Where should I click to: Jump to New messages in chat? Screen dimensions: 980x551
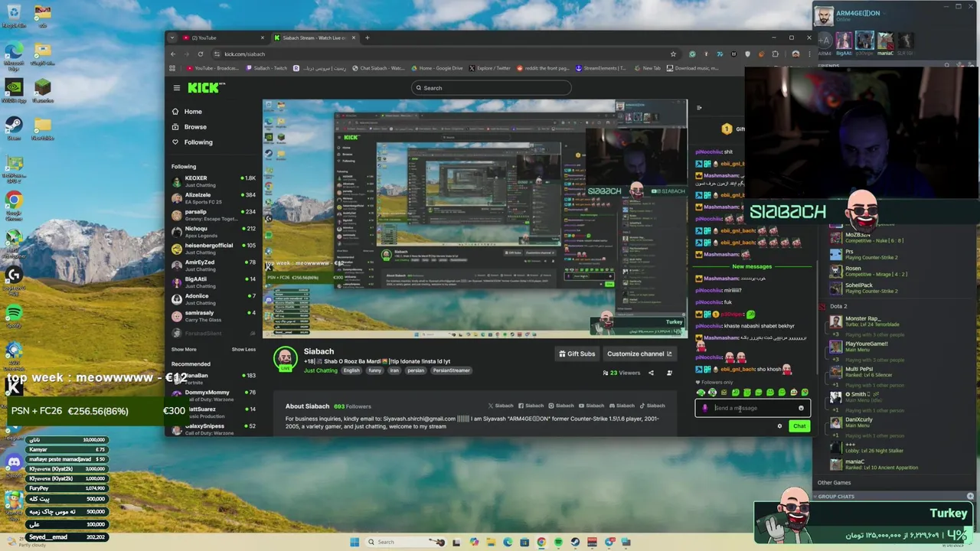click(x=752, y=266)
